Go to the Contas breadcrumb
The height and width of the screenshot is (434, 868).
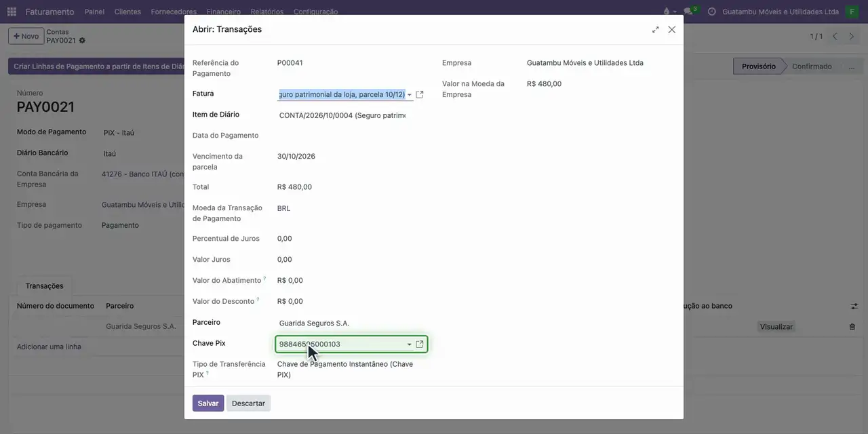58,32
